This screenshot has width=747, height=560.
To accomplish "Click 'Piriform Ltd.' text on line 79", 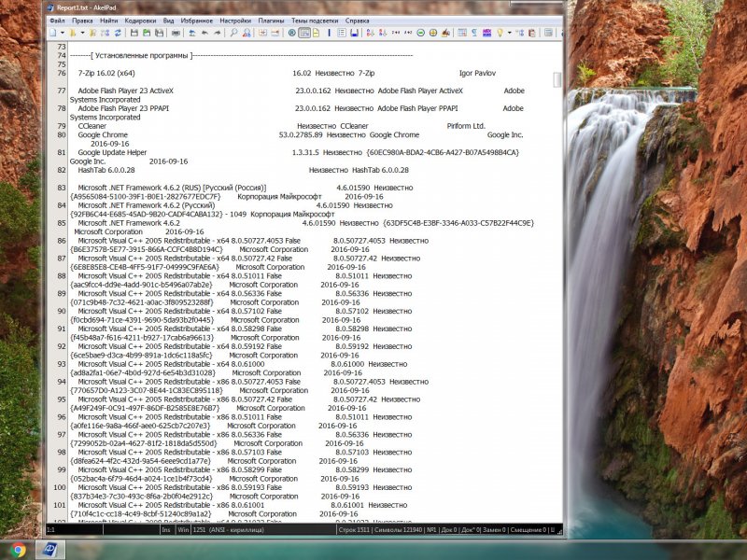I will point(466,126).
